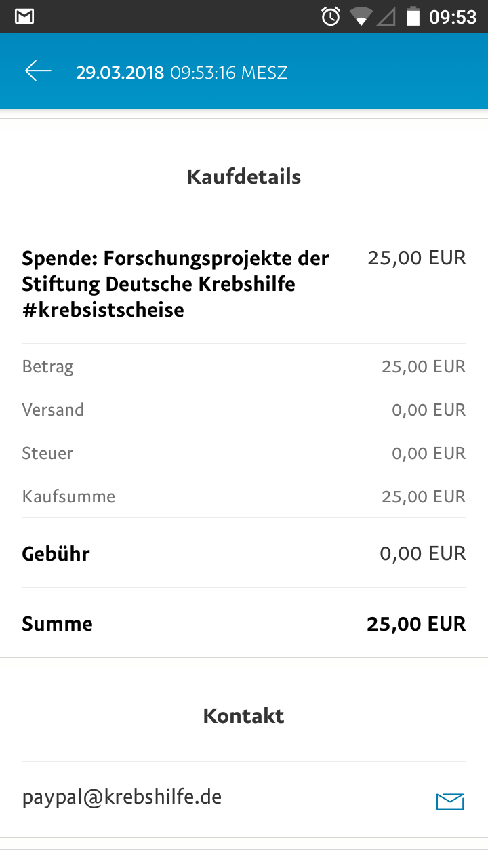
Task: Tap the Spende Forschungsprojekte item description
Action: 176,284
